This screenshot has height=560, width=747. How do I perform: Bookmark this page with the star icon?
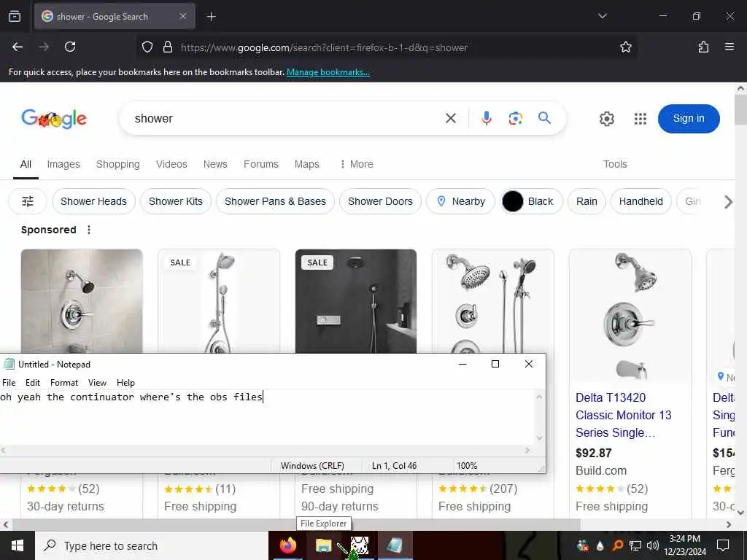[625, 47]
